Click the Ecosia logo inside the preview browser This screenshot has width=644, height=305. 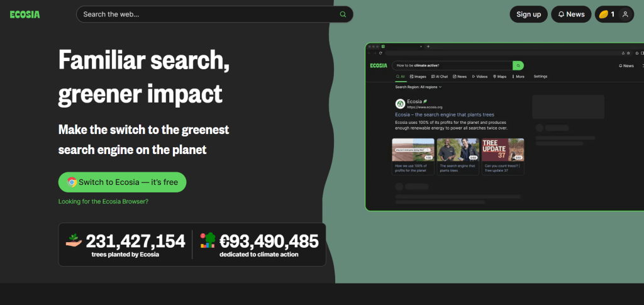(378, 65)
